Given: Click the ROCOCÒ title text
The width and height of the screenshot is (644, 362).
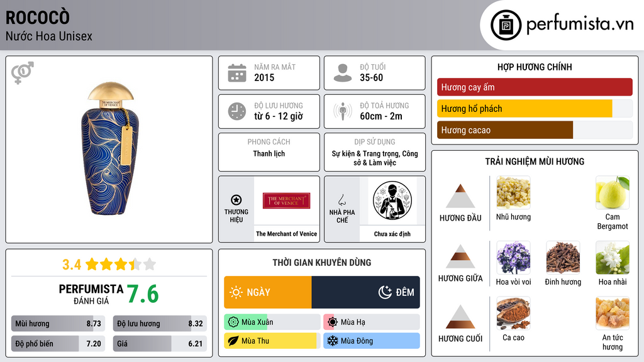Looking at the screenshot, I should tap(37, 17).
